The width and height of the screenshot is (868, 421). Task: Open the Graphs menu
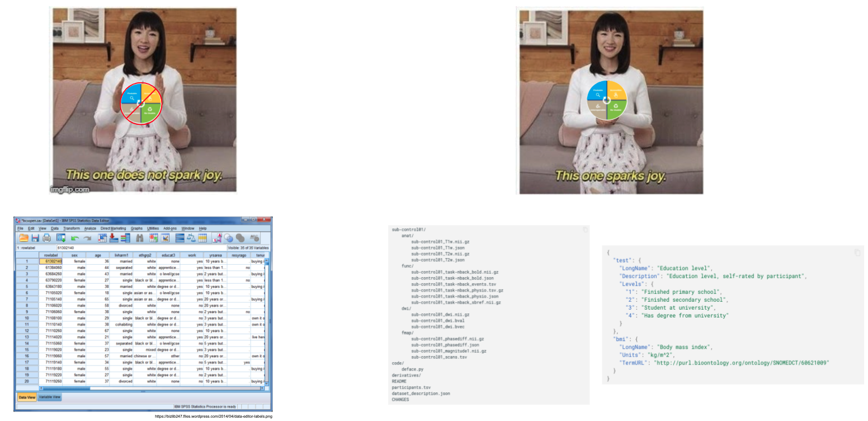click(x=136, y=228)
